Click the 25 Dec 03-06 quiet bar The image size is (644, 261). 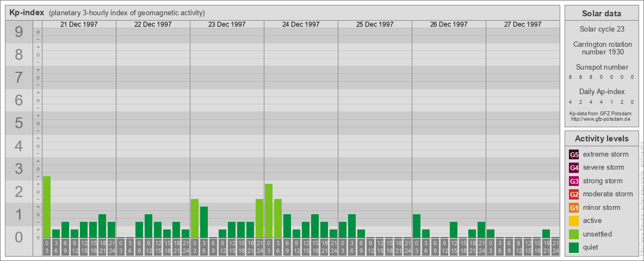[351, 226]
